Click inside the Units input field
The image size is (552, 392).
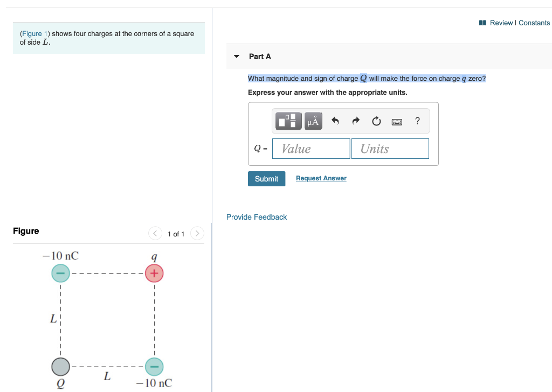coord(390,149)
